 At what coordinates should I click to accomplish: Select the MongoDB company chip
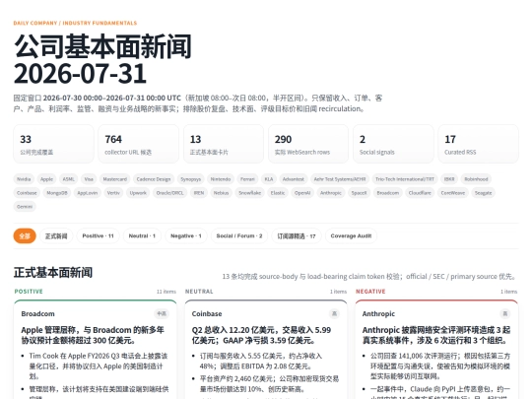point(57,193)
